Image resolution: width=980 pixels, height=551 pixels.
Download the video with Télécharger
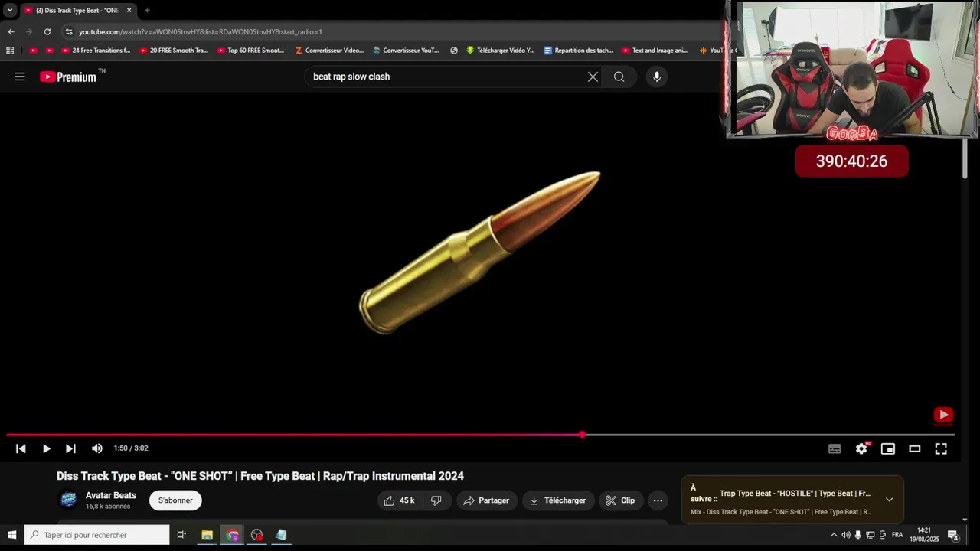click(558, 500)
